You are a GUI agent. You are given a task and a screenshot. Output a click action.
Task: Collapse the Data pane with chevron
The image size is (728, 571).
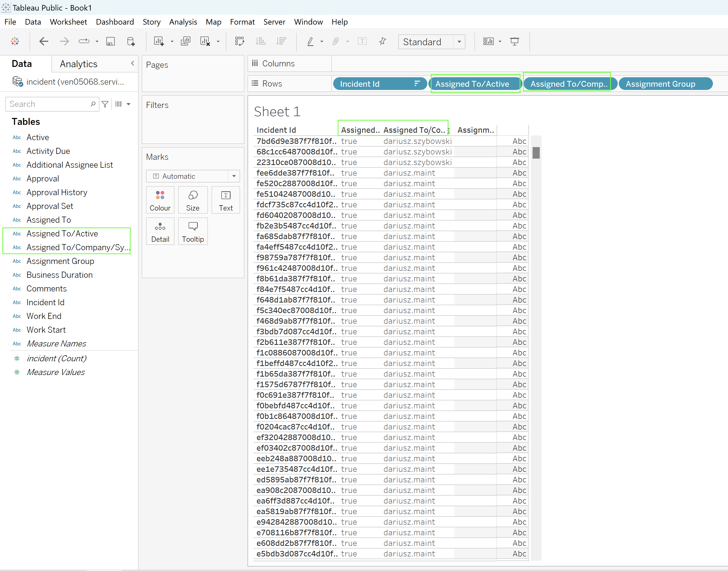point(133,63)
